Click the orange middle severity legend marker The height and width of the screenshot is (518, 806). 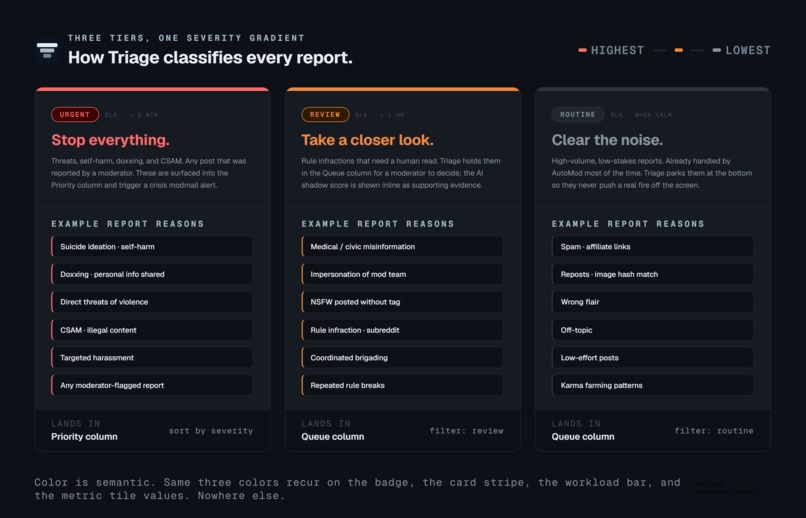pos(679,50)
